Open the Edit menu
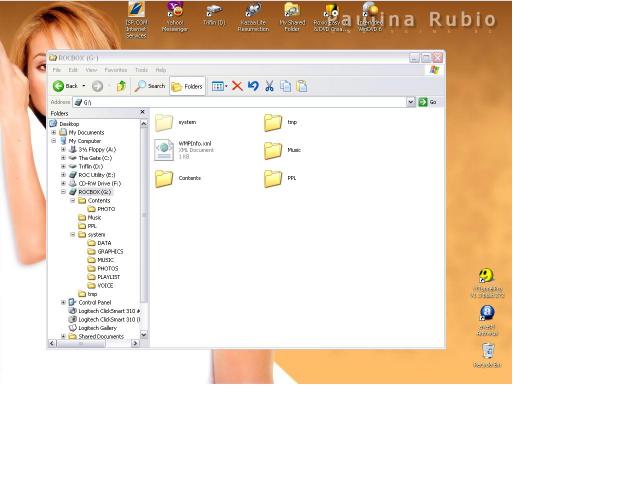The width and height of the screenshot is (640, 480). (73, 70)
